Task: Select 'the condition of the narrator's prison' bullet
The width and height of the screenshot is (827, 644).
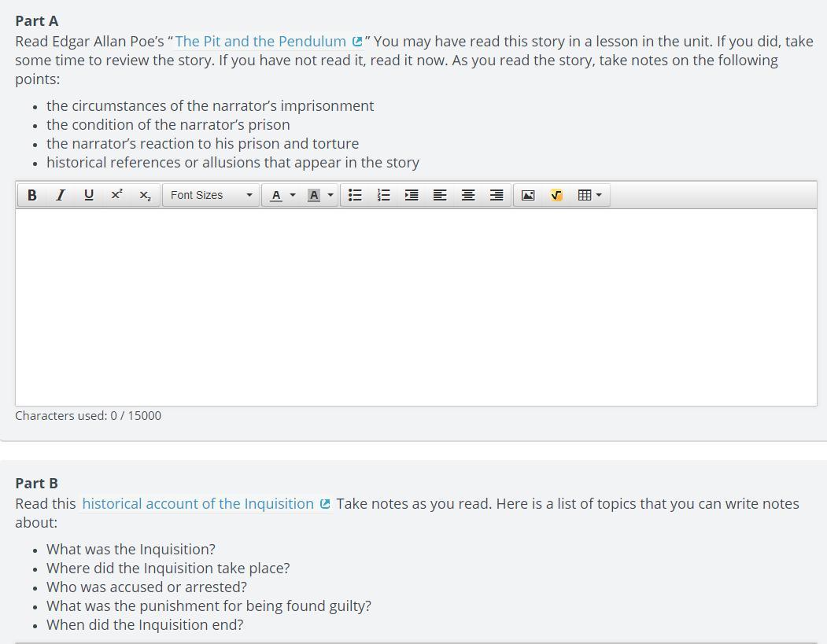Action: (x=168, y=124)
